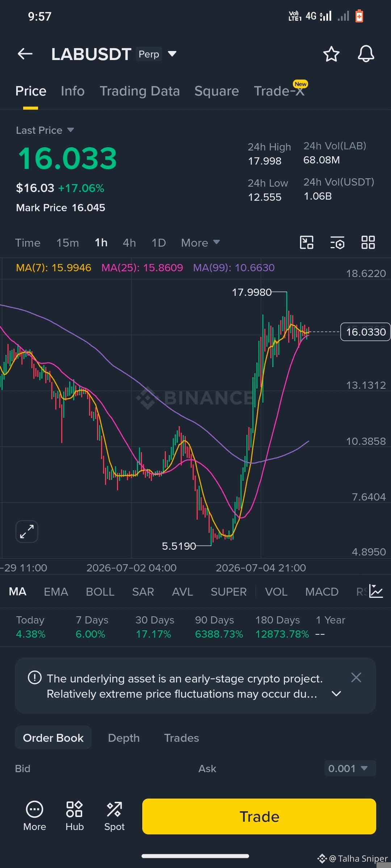Tap the 16.0330 current price label on chart
391x868 pixels.
(366, 332)
